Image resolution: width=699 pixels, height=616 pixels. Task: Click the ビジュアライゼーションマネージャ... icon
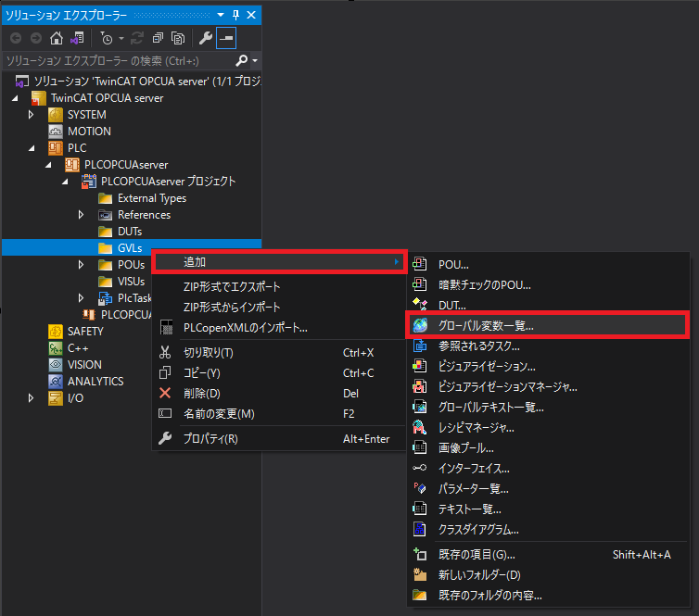[419, 386]
